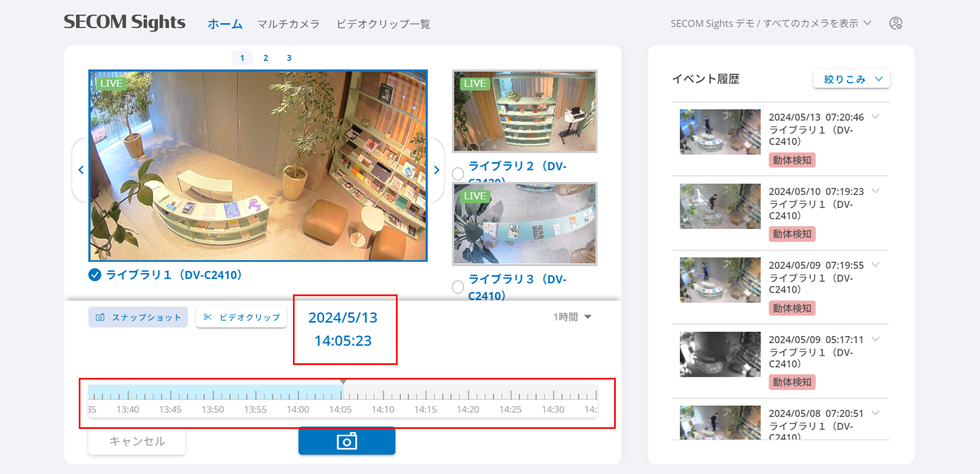Screen dimensions: 980x474
Task: Open the 2024/05/08 07:20:51 event thumbnail
Action: 720,423
